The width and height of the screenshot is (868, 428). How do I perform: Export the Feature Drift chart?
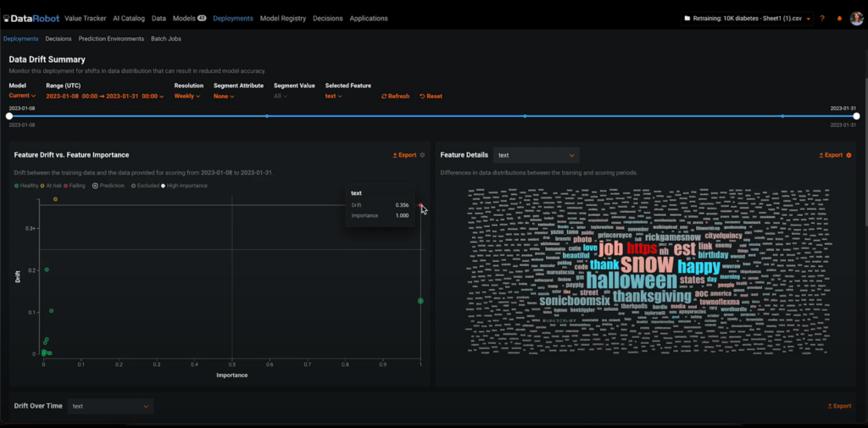[x=404, y=155]
